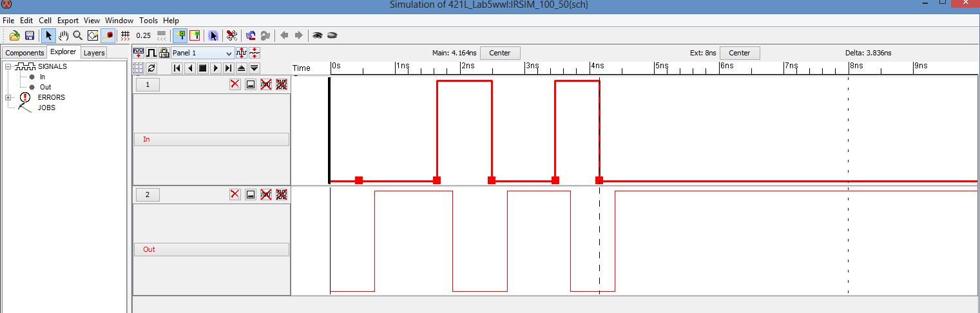Viewport: 980px width, 313px height.
Task: Toggle select area mode icon
Action: pos(194,35)
